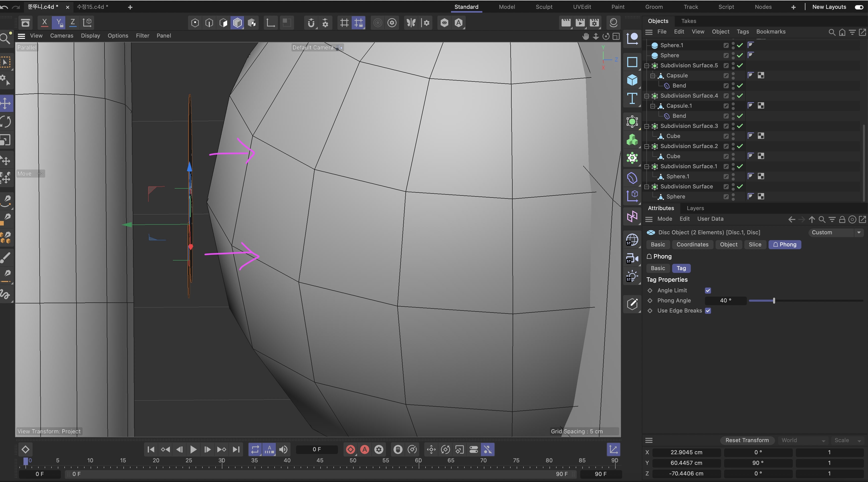
Task: Go to start of animation
Action: pos(151,449)
